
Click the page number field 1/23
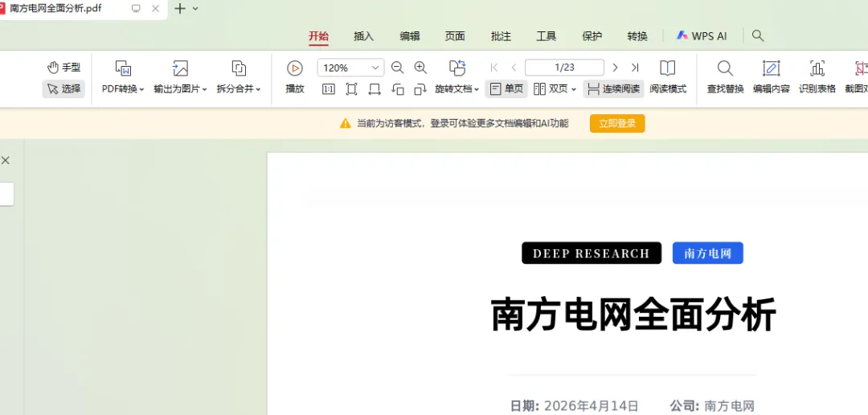click(x=564, y=68)
